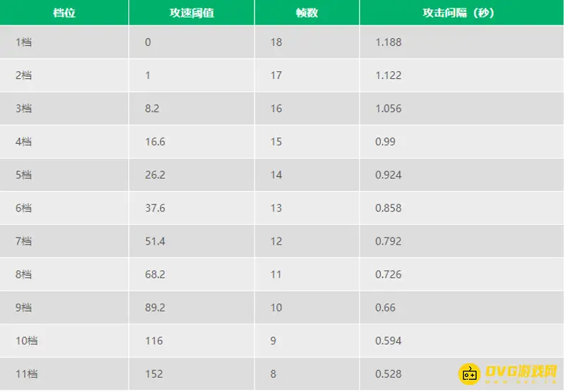Click the 0.594 attack interval cell

click(x=388, y=341)
